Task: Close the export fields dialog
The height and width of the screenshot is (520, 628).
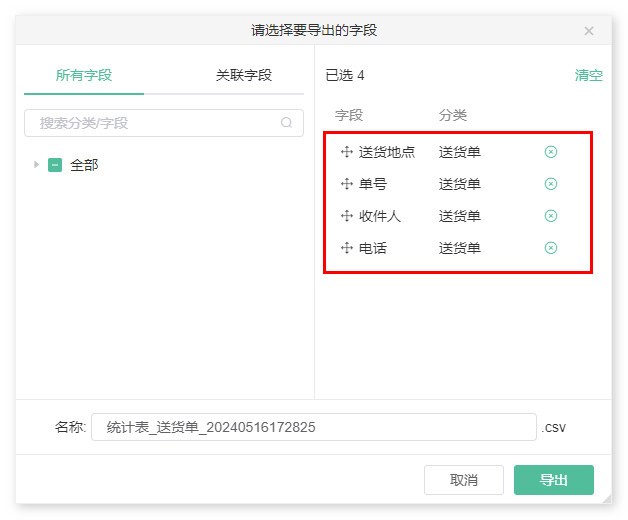Action: [588, 31]
